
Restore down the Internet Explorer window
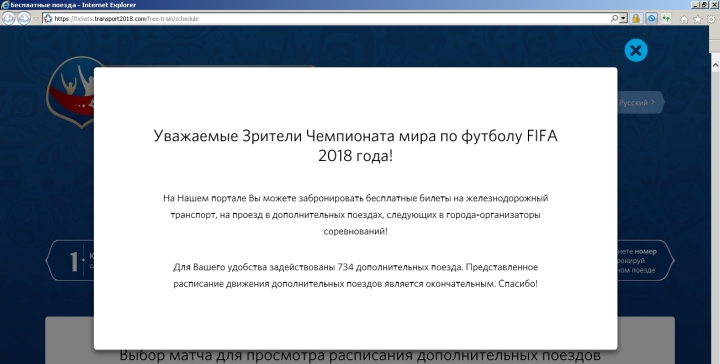[704, 5]
